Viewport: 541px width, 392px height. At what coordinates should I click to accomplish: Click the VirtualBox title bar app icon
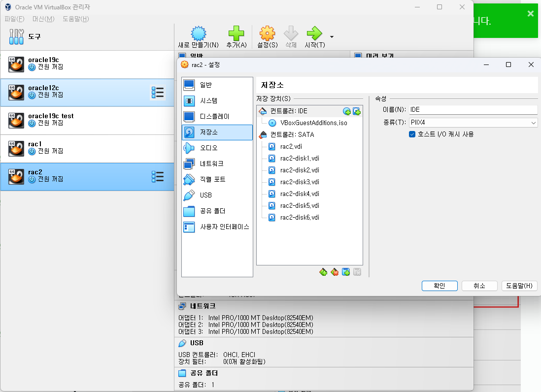pyautogui.click(x=7, y=7)
